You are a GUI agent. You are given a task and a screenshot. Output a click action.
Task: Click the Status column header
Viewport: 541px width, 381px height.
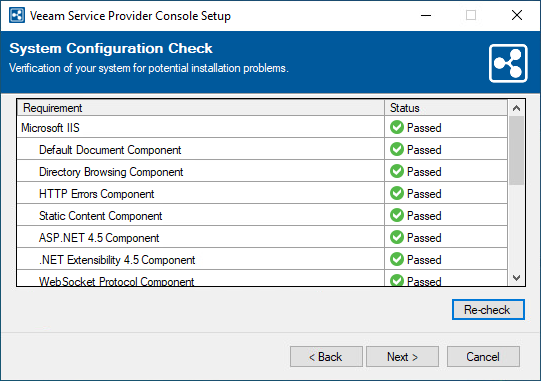[446, 108]
